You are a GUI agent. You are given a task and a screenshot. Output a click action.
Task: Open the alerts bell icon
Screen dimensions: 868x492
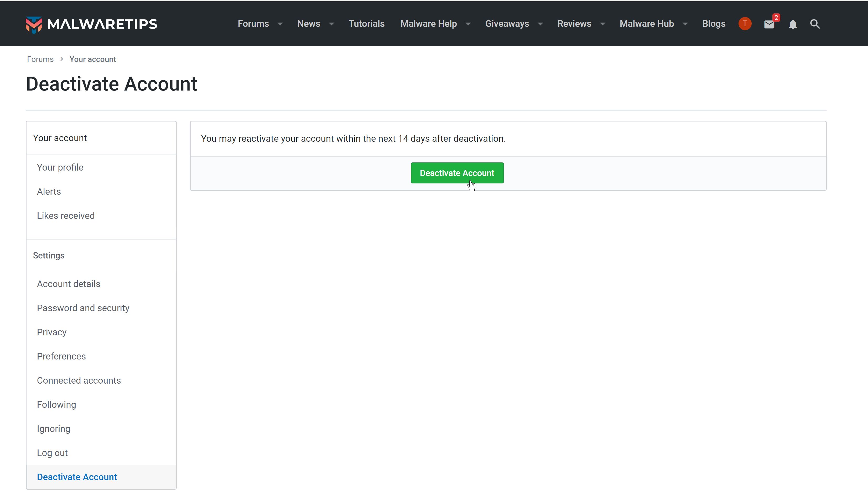click(793, 24)
